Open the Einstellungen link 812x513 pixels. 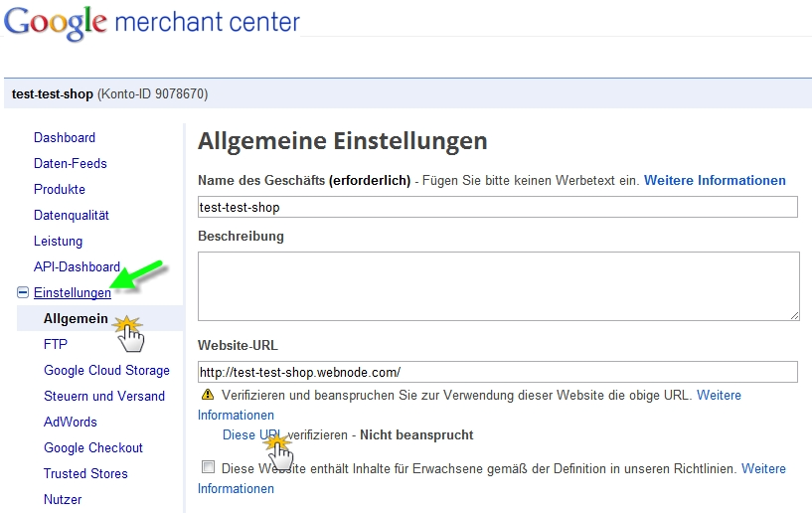72,292
